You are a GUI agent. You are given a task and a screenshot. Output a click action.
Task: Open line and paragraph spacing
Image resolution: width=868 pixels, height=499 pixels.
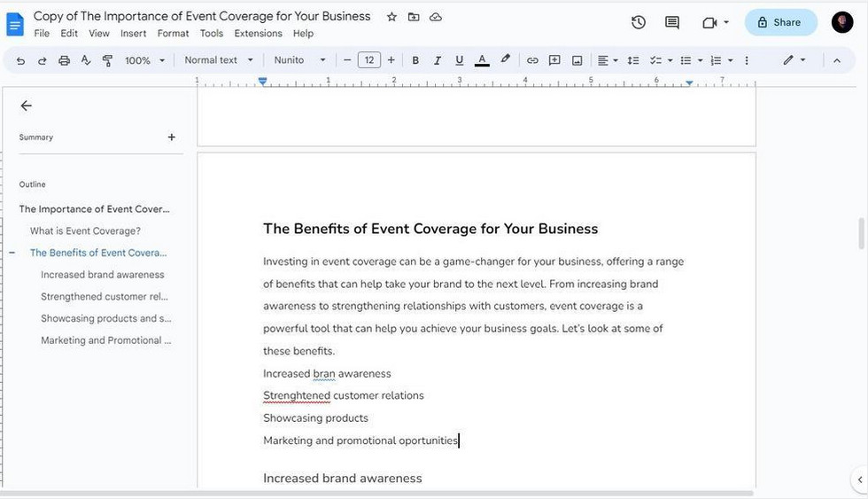pyautogui.click(x=633, y=60)
